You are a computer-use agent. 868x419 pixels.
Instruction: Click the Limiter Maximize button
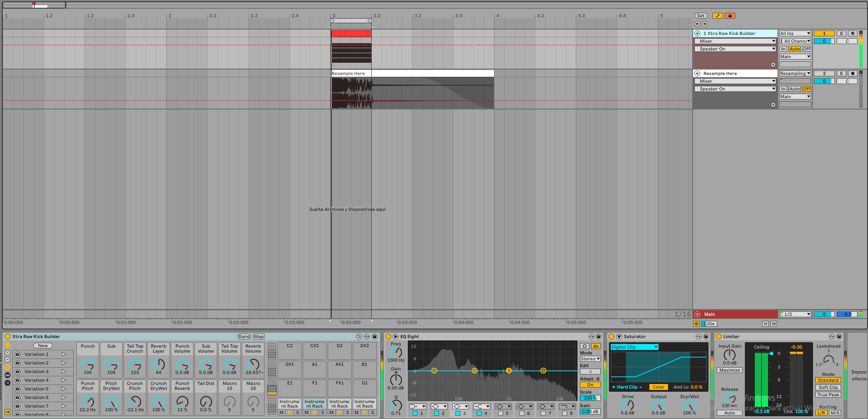click(729, 370)
